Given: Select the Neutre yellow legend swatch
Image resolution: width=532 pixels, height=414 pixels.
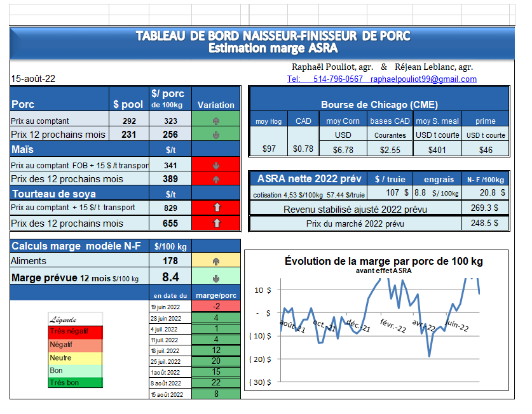Looking at the screenshot, I should 76,358.
